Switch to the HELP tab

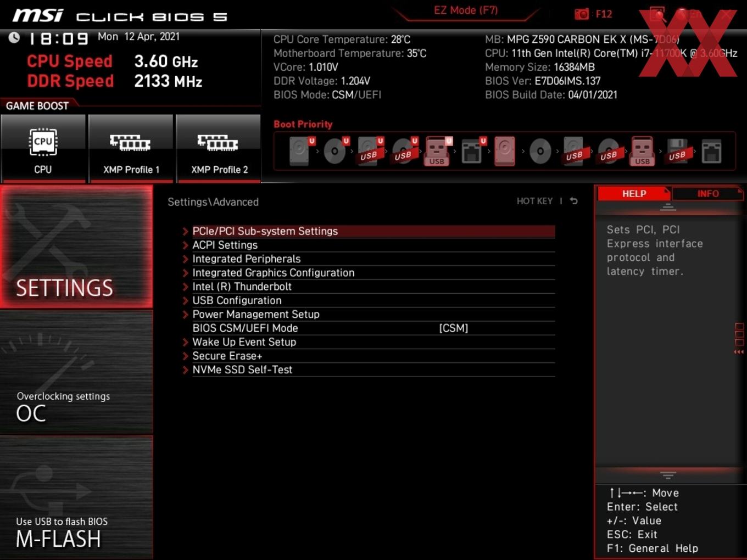tap(634, 194)
